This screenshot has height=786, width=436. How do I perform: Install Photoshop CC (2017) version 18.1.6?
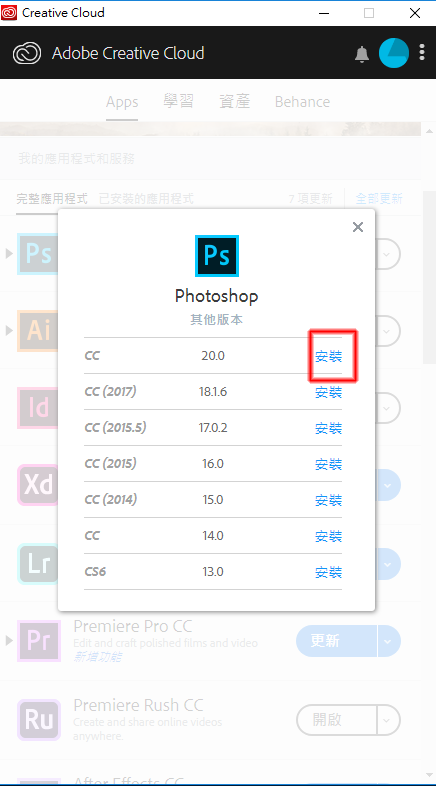click(328, 392)
